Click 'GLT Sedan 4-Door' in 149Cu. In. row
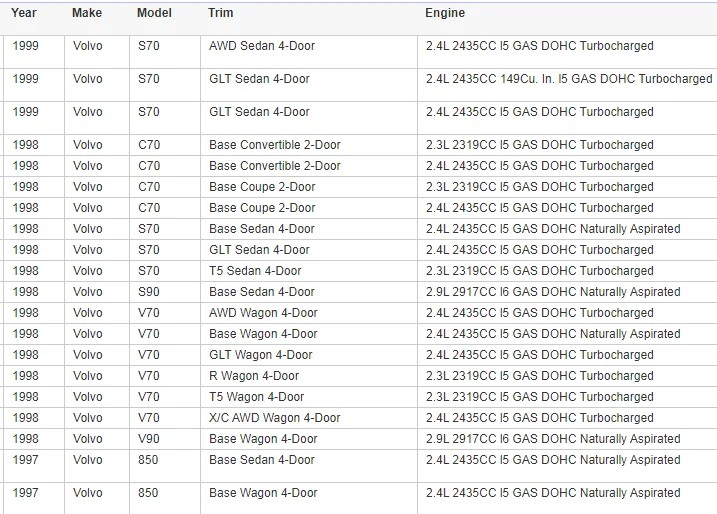The width and height of the screenshot is (717, 514). [x=259, y=79]
